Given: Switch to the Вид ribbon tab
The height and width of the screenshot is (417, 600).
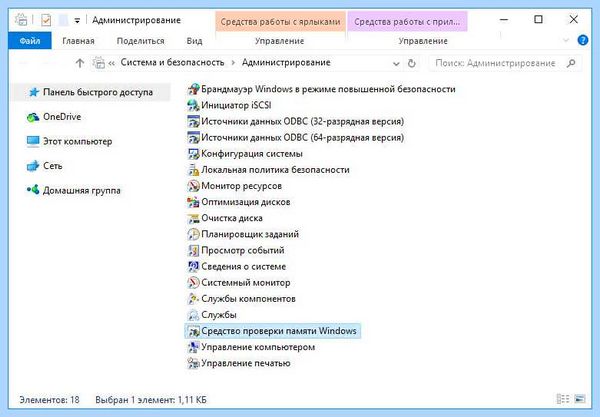Looking at the screenshot, I should [x=194, y=41].
